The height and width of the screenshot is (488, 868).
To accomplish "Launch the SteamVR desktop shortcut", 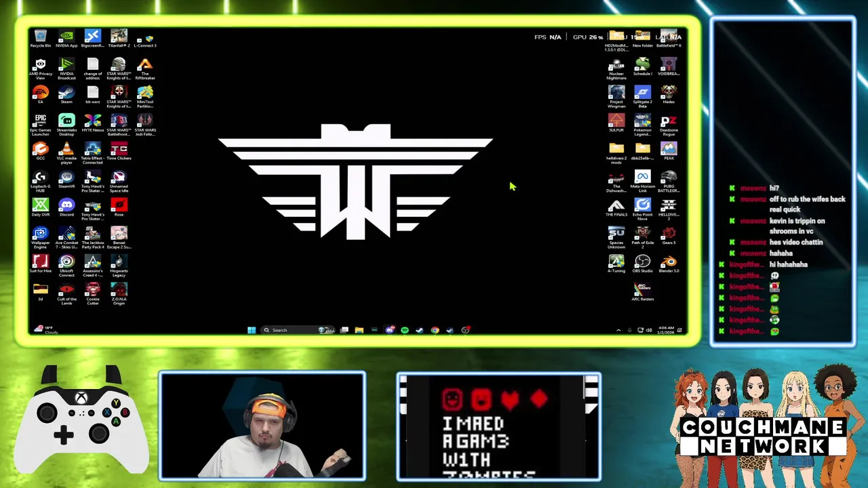I will (x=66, y=179).
